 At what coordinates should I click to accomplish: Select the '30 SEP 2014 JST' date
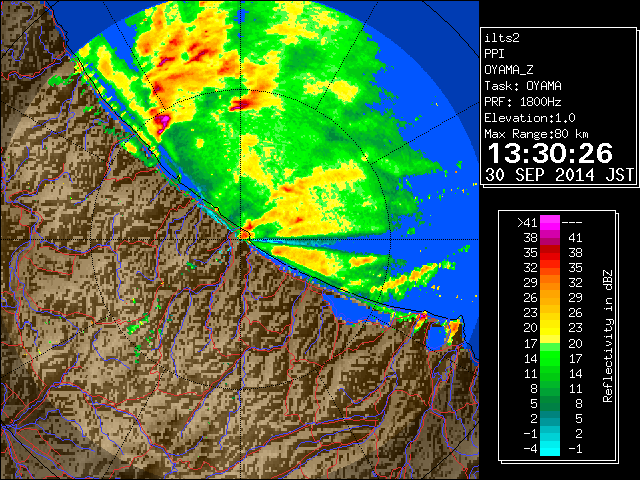[x=560, y=175]
